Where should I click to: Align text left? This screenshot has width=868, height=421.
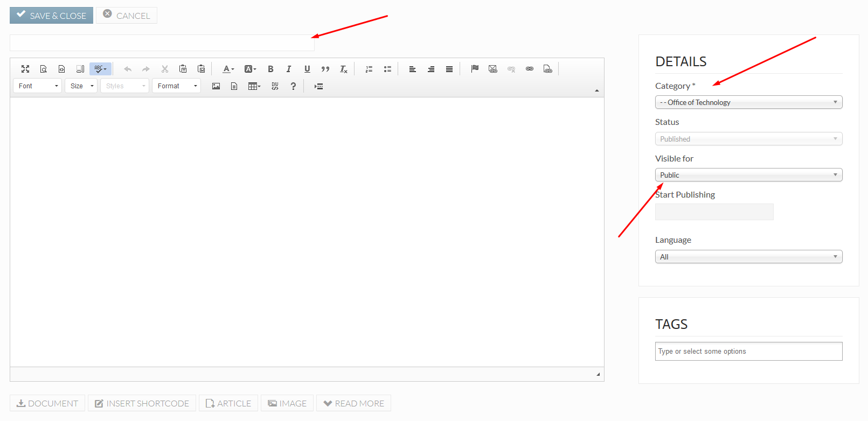(x=413, y=69)
